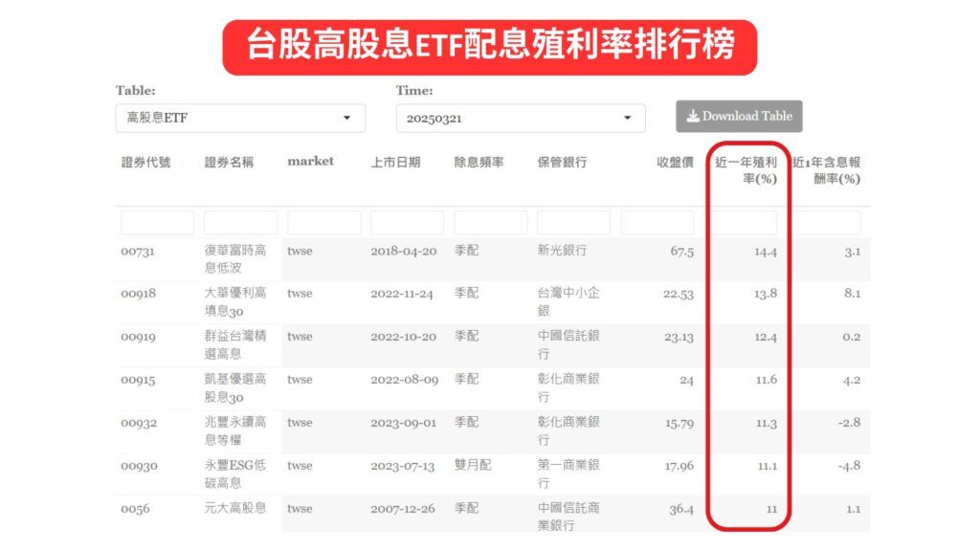Click the filter box under 證券名稱
Image resolution: width=980 pixels, height=551 pixels.
(x=239, y=222)
